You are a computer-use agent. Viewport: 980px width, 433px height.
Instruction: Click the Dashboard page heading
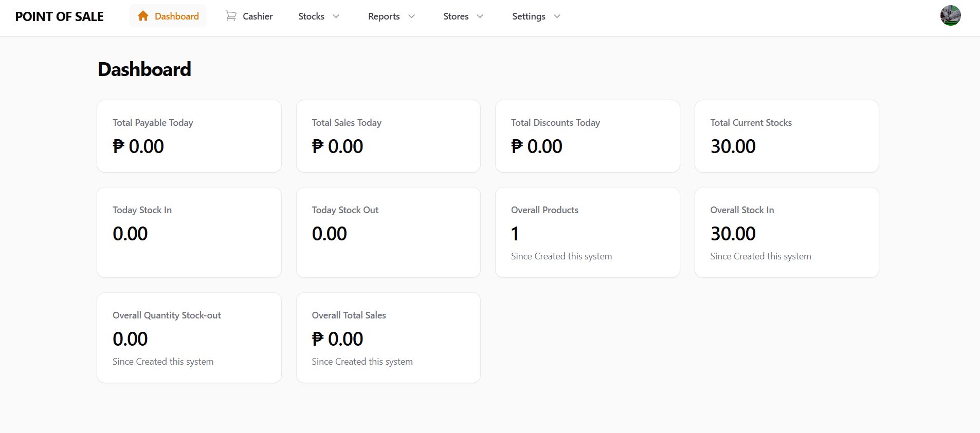coord(144,69)
